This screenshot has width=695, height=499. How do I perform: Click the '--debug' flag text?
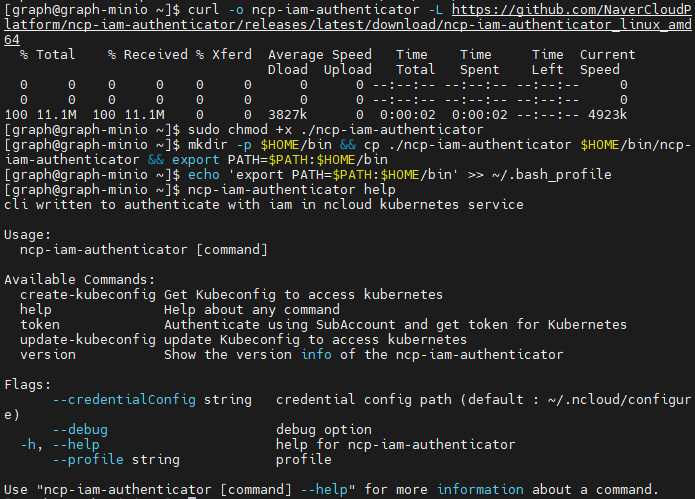(80, 430)
